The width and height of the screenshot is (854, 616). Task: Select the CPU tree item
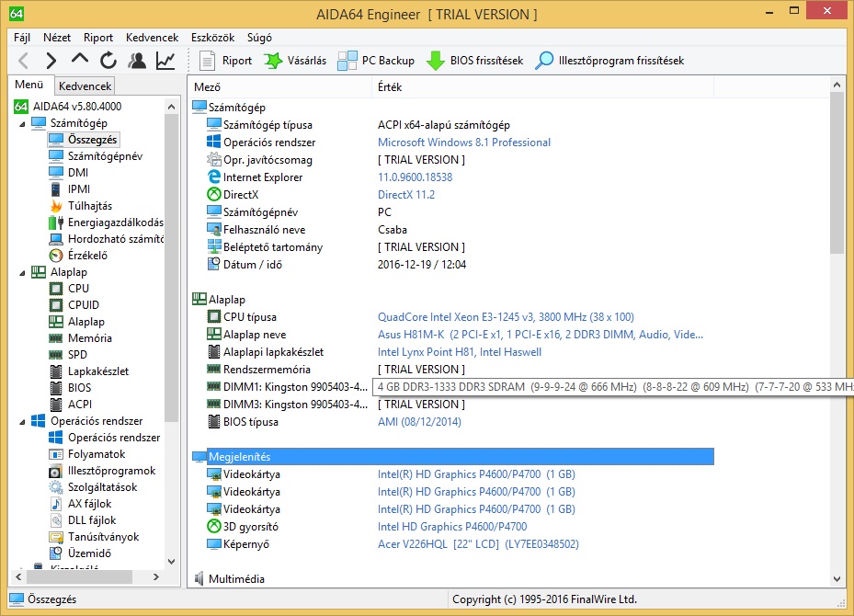[x=78, y=288]
